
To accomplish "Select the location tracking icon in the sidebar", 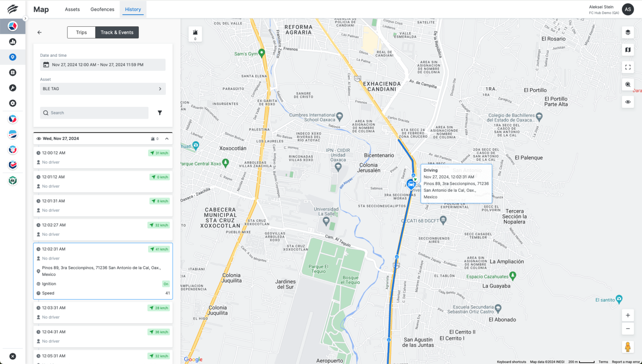I will (13, 57).
